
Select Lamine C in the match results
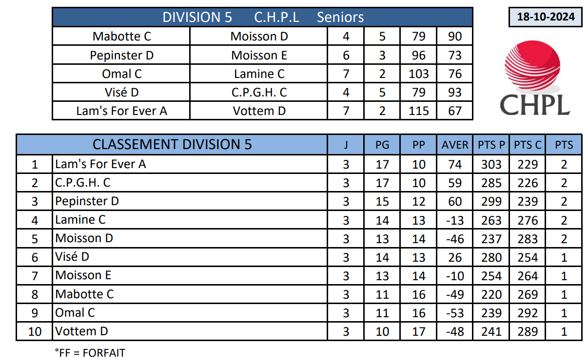click(259, 74)
